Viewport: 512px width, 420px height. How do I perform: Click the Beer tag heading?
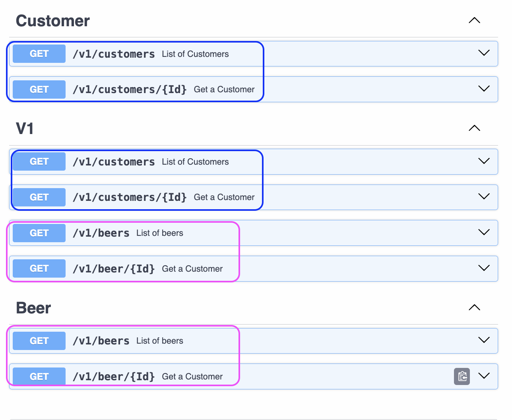point(33,308)
